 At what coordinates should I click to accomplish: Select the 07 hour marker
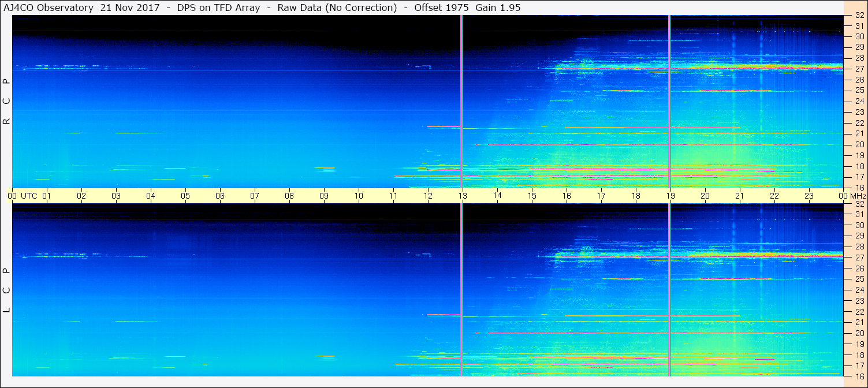[x=255, y=196]
